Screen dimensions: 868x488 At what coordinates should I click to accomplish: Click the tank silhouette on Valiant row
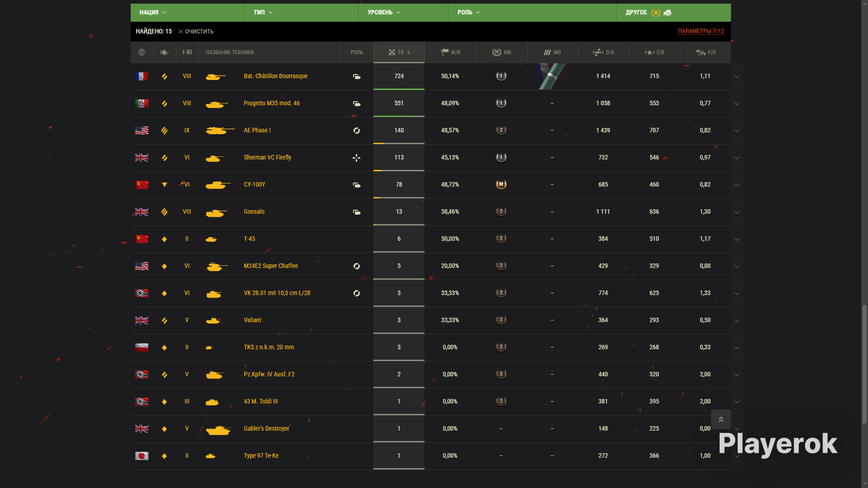pyautogui.click(x=213, y=321)
